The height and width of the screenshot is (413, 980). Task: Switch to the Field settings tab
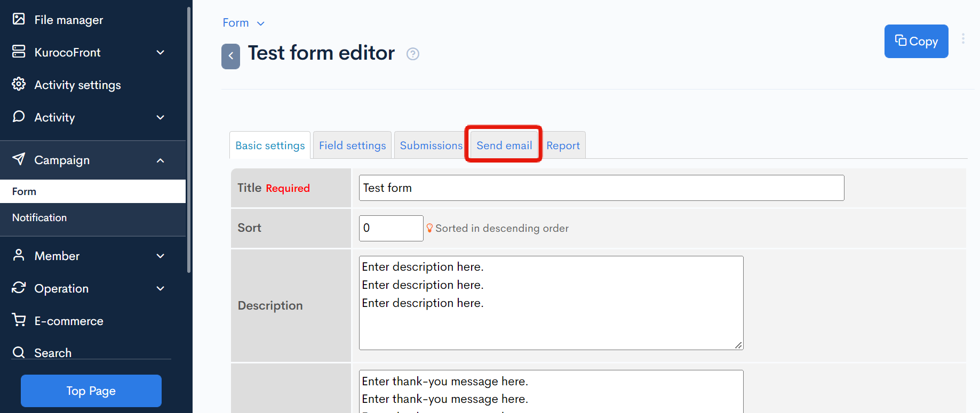(352, 145)
